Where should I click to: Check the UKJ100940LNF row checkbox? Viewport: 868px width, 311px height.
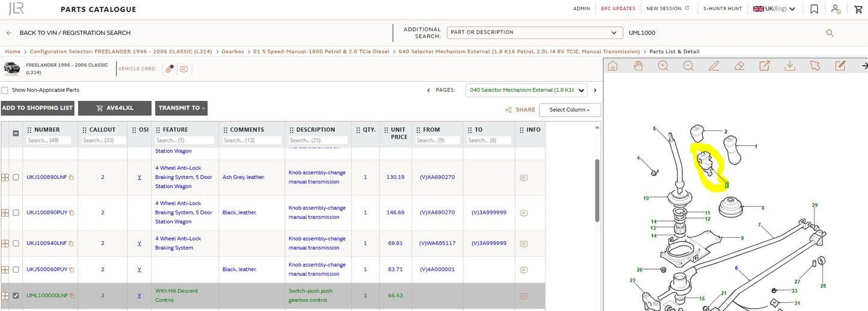(16, 244)
